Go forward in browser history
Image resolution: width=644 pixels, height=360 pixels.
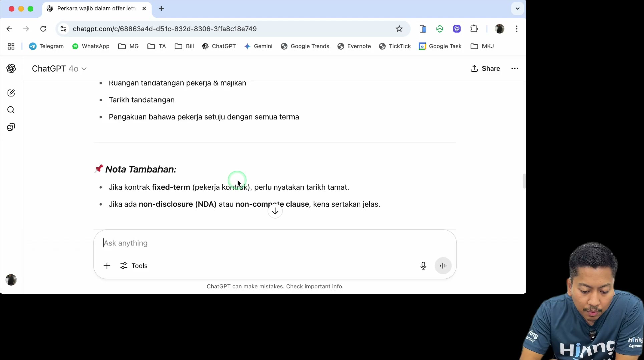click(26, 29)
